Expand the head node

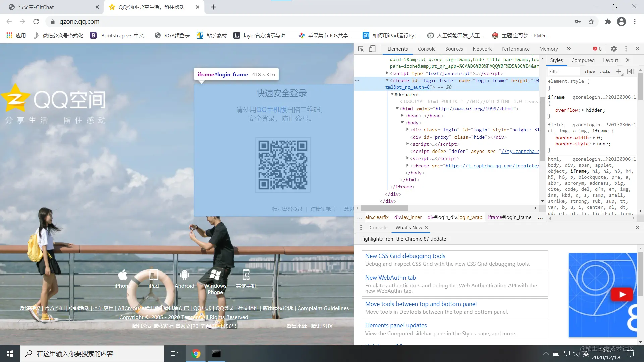click(402, 116)
